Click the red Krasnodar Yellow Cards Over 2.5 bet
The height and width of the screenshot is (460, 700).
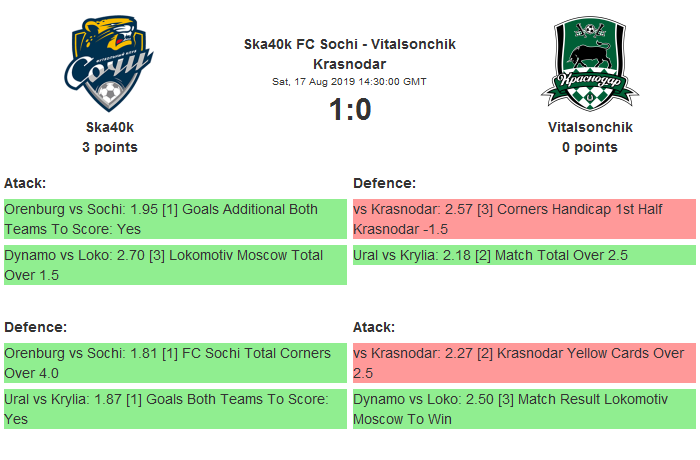pyautogui.click(x=524, y=363)
